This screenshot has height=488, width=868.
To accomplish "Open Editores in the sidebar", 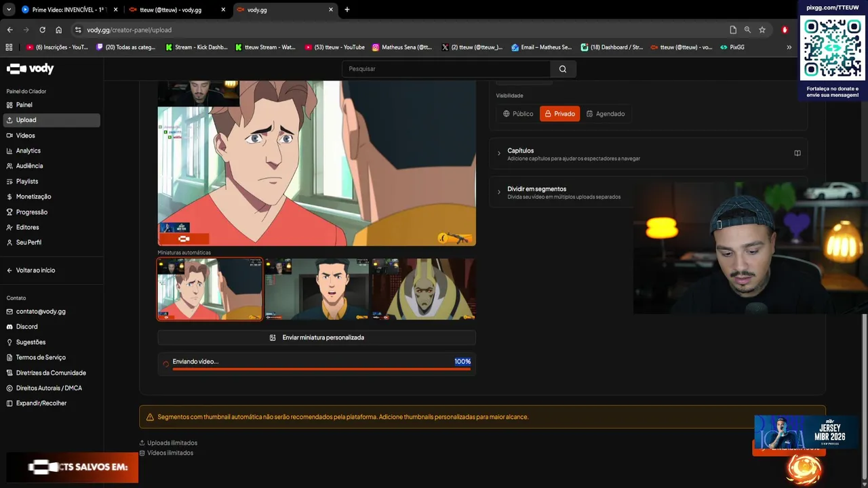I will 52,227.
